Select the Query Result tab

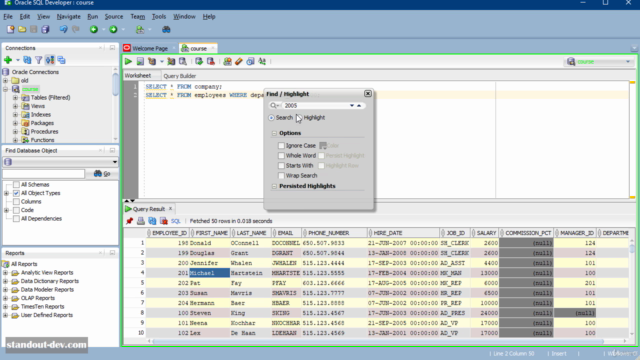coord(149,209)
